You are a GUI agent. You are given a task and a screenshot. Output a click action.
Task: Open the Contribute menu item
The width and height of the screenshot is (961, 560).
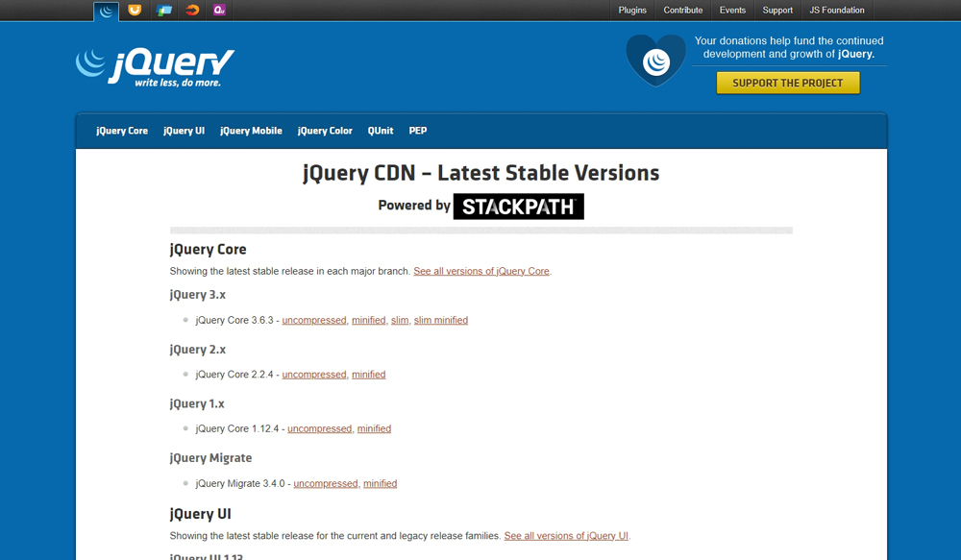tap(682, 11)
